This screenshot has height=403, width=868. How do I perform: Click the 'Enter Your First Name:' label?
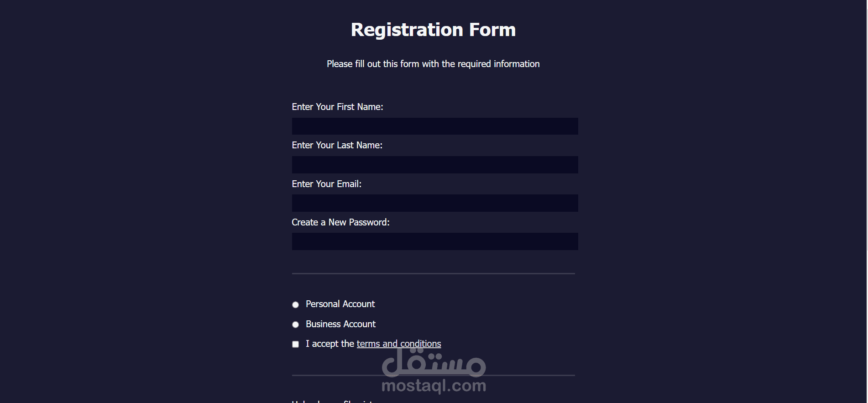337,107
